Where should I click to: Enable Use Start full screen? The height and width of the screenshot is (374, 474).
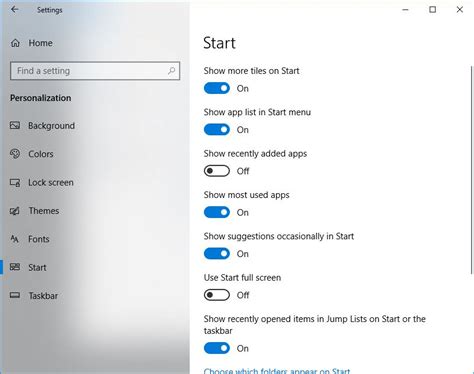217,295
